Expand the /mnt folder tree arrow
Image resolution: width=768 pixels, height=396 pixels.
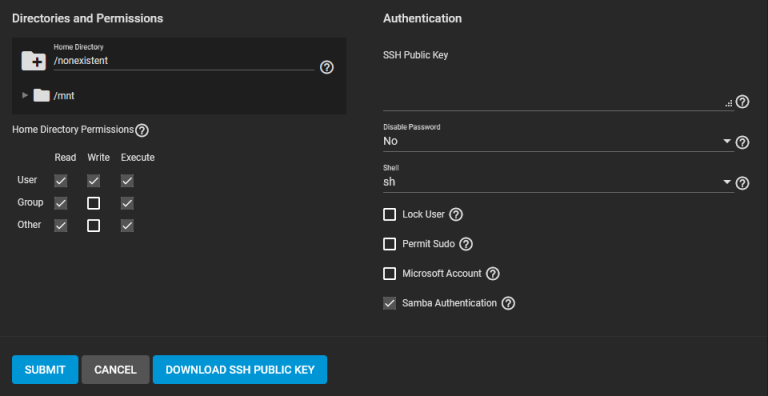25,96
